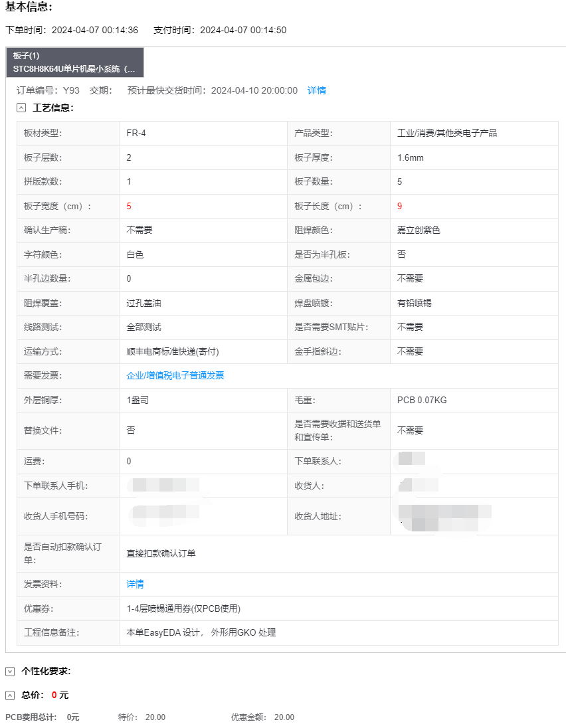Click the 直接扣款确认订单 value

click(x=161, y=553)
